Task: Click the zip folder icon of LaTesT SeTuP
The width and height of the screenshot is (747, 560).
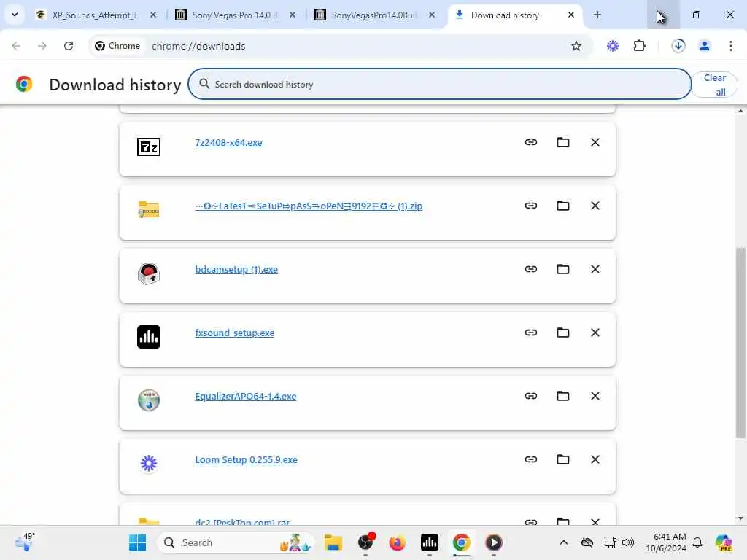Action: [x=149, y=209]
